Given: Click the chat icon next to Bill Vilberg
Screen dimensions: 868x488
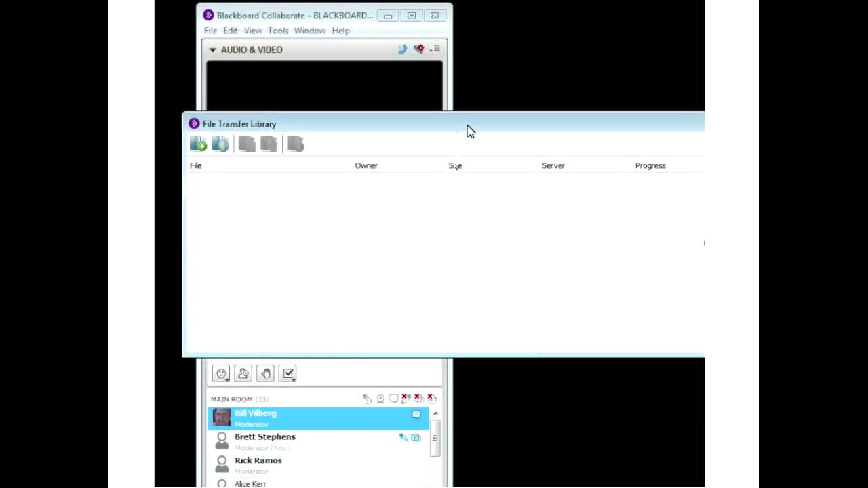Looking at the screenshot, I should [416, 414].
